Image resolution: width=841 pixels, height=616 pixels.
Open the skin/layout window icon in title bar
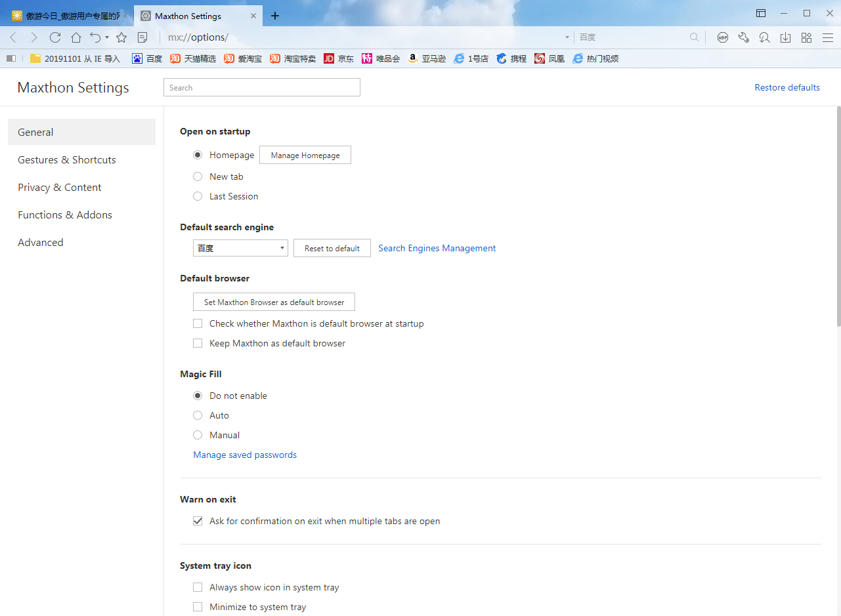tap(761, 13)
